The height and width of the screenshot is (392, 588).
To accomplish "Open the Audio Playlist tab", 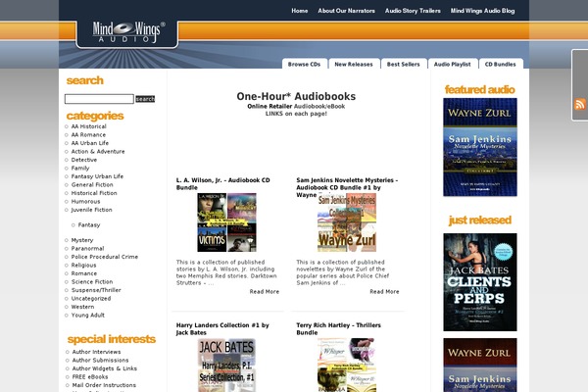I will point(452,64).
